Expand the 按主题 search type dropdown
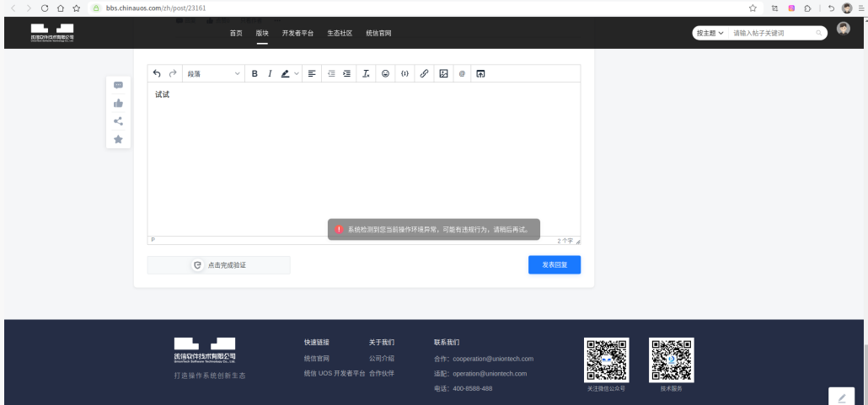 pyautogui.click(x=710, y=33)
